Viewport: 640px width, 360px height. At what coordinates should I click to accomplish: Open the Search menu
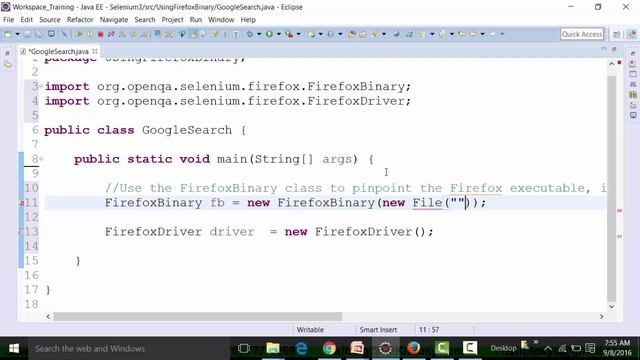145,20
